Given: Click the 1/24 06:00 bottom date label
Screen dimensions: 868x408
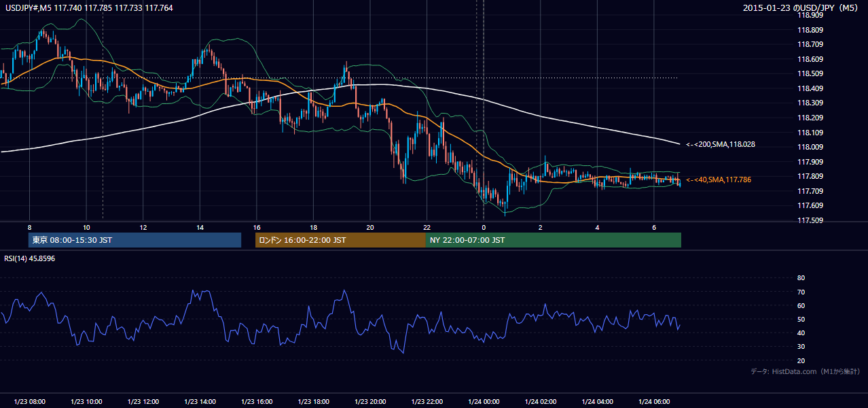Looking at the screenshot, I should click(x=653, y=402).
